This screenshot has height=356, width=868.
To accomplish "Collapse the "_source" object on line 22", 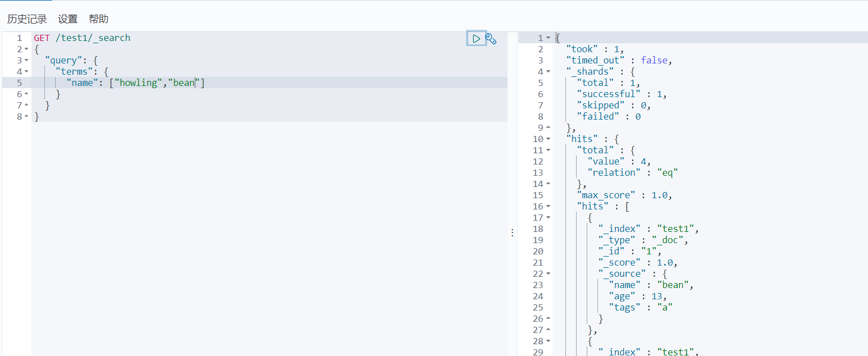I will coord(549,274).
